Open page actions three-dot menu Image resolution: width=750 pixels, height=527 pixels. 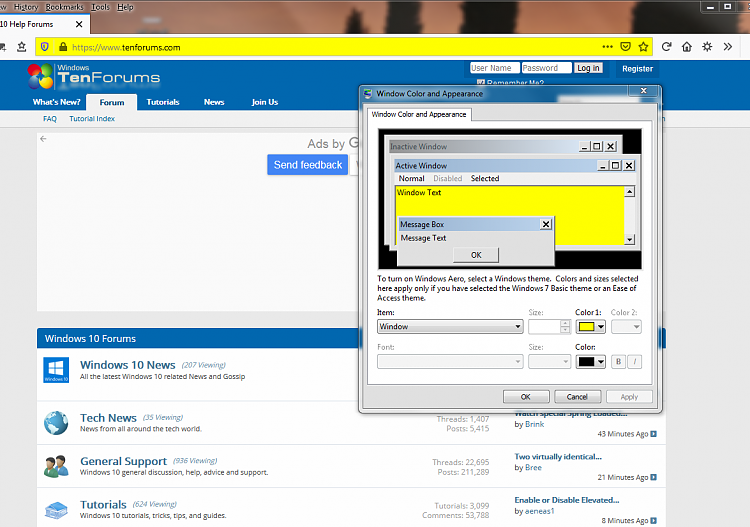607,47
